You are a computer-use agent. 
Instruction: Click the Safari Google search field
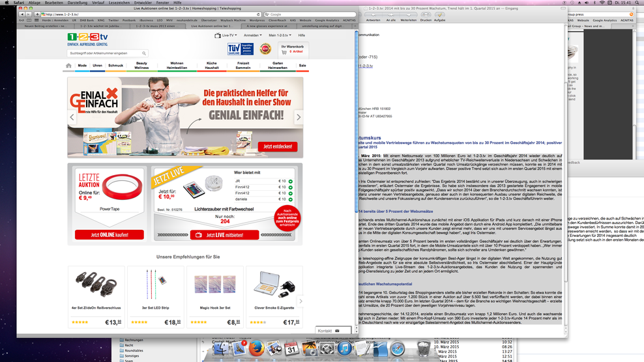(x=312, y=14)
